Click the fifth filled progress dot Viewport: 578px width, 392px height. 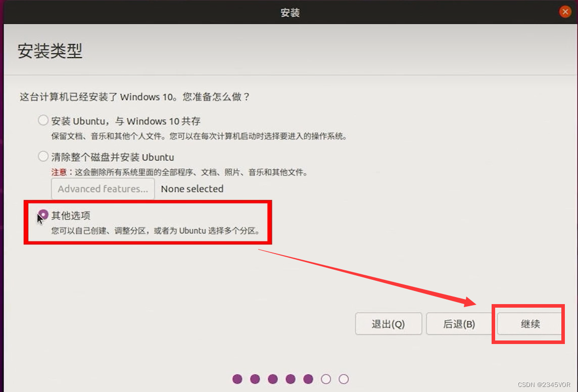click(x=308, y=379)
